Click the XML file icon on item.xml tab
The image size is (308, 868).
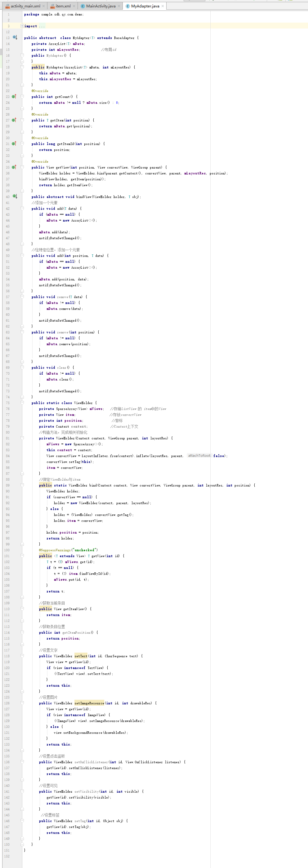pos(52,6)
